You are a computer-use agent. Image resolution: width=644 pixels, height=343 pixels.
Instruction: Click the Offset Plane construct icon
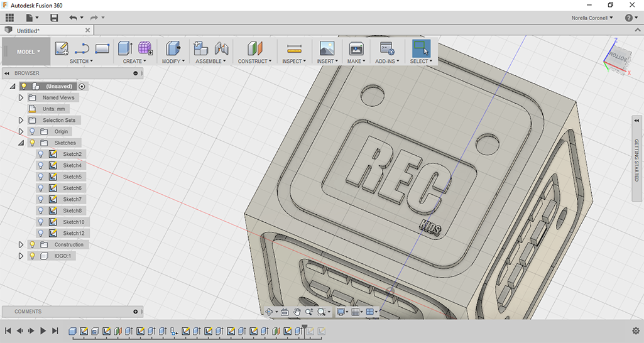click(254, 48)
